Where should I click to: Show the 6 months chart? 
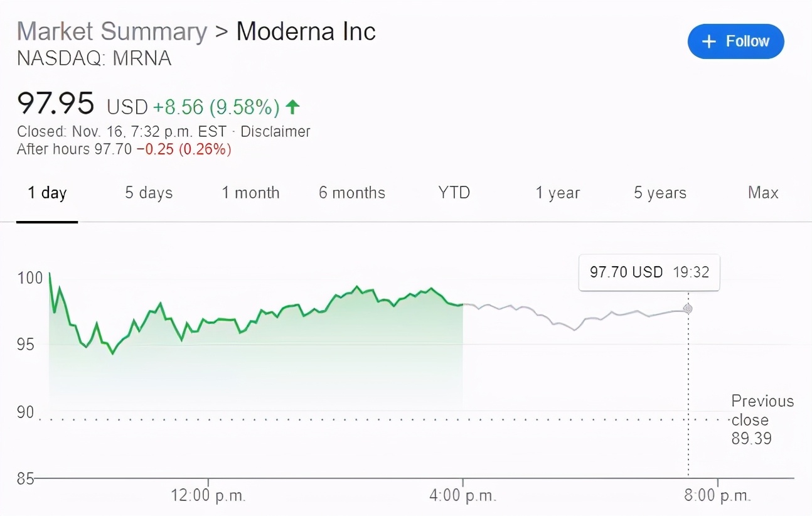coord(351,193)
